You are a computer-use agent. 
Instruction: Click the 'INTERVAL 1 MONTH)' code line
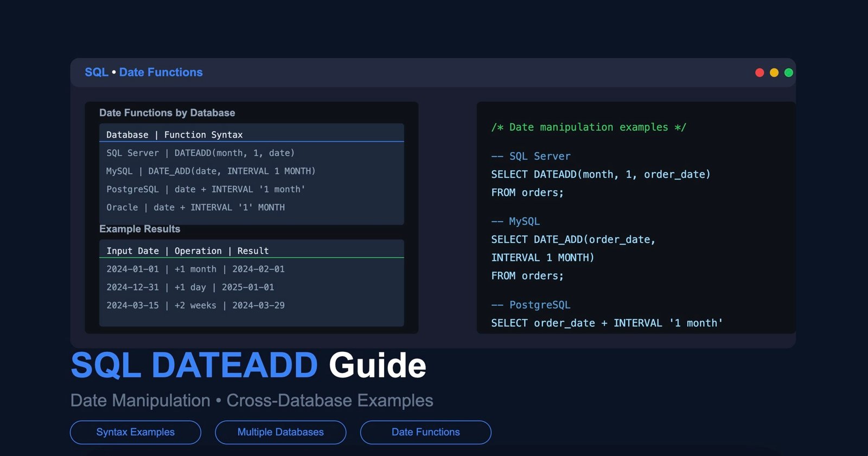[x=542, y=258]
